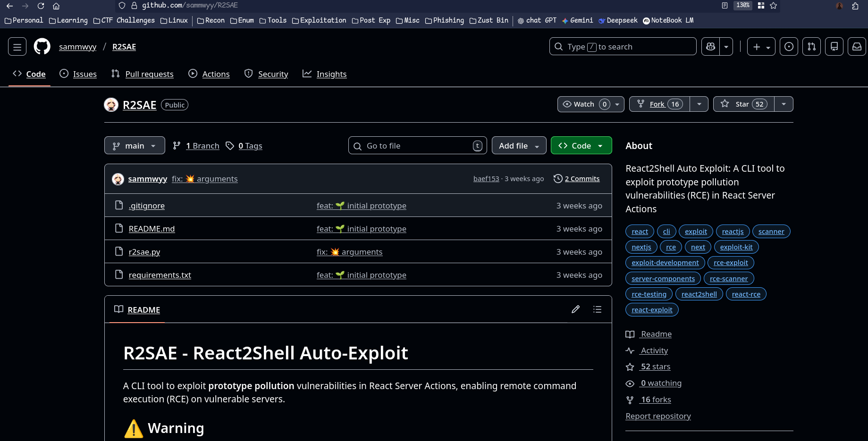Open commit hash baef153

[x=486, y=179]
